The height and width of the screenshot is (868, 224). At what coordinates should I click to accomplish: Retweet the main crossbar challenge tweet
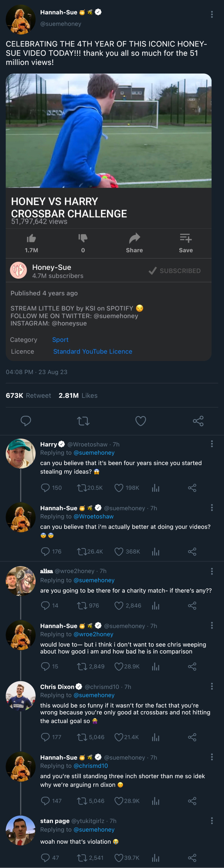pyautogui.click(x=83, y=421)
